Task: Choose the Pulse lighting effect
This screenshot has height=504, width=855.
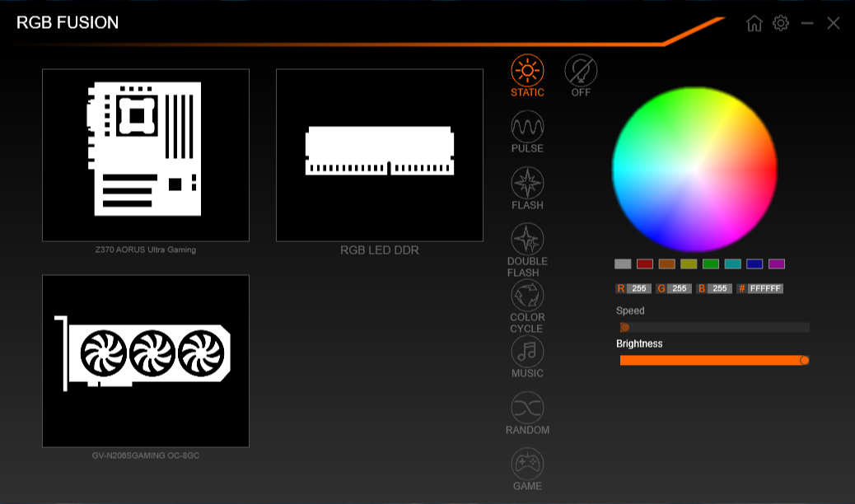Action: pos(527,127)
